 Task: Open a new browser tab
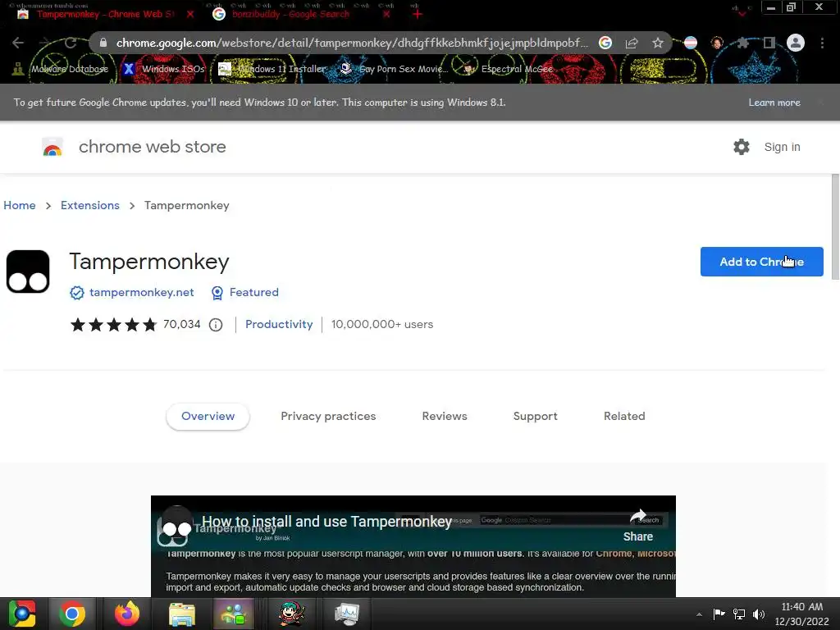(418, 14)
